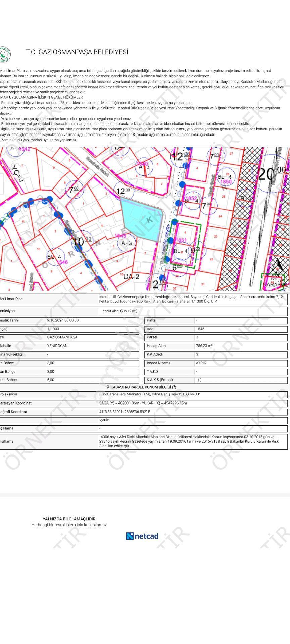Click the Yan Bahçe value 3,00
The width and height of the screenshot is (290, 644).
[x=51, y=372]
